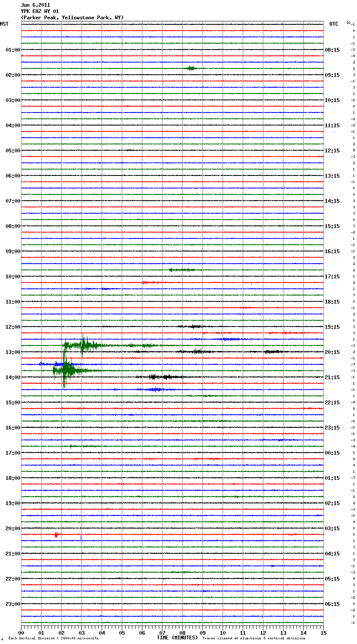The image size is (357, 644).
Task: Click the 'TIME (MINUTES)' axis title
Action: pos(177,638)
